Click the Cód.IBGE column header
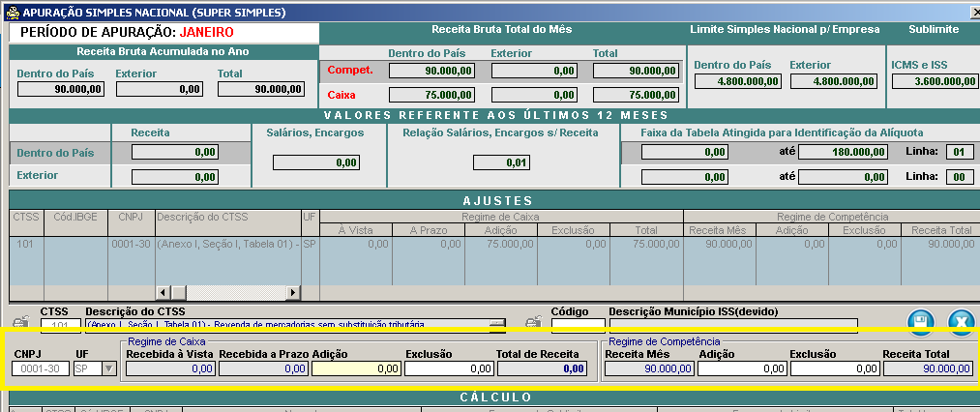The height and width of the screenshot is (412, 980). 76,217
